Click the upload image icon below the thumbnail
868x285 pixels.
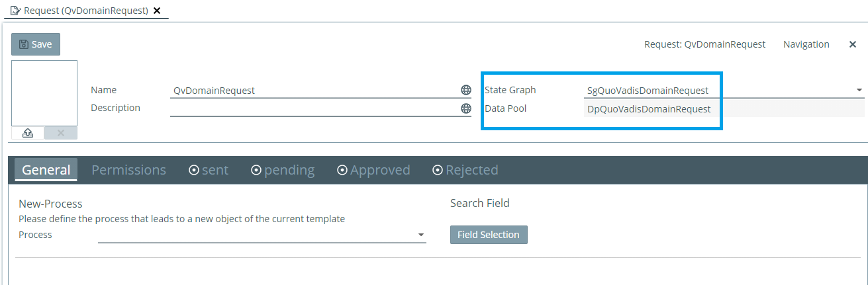tap(28, 133)
